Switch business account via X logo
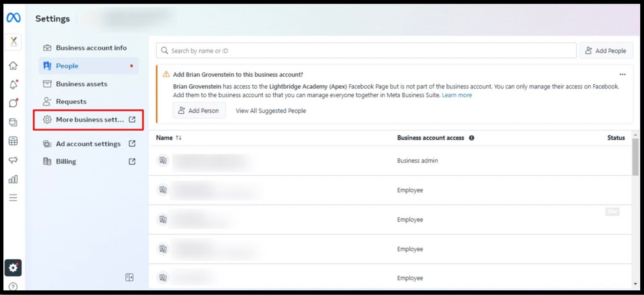The height and width of the screenshot is (295, 644). pyautogui.click(x=13, y=42)
